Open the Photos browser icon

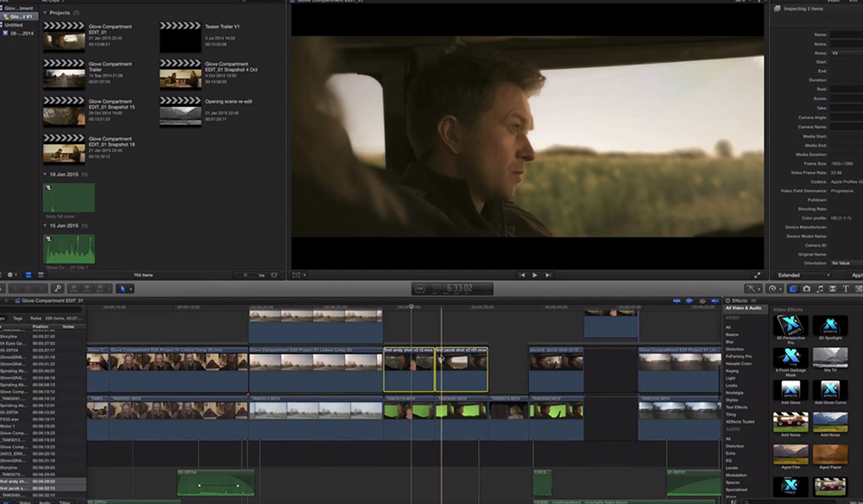tap(807, 289)
